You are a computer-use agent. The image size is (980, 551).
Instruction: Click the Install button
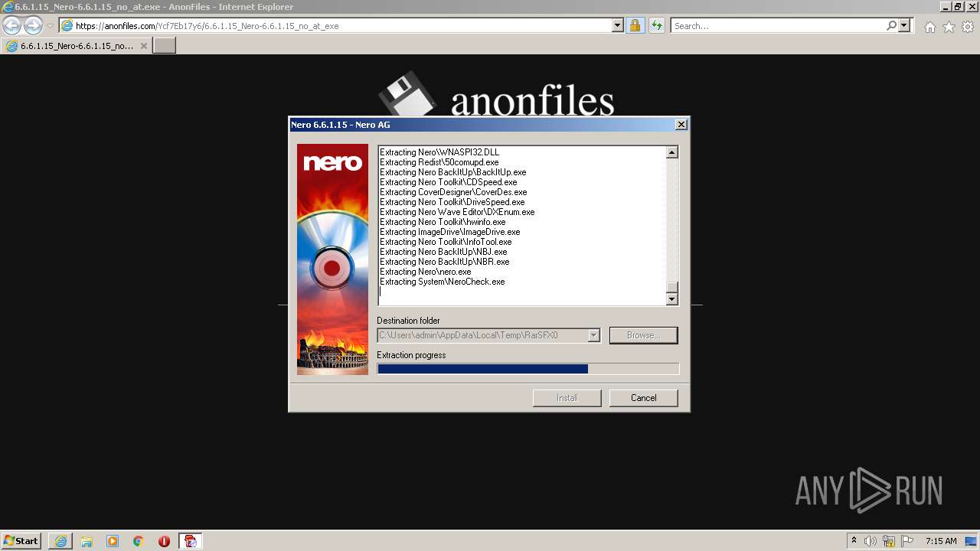pyautogui.click(x=567, y=398)
